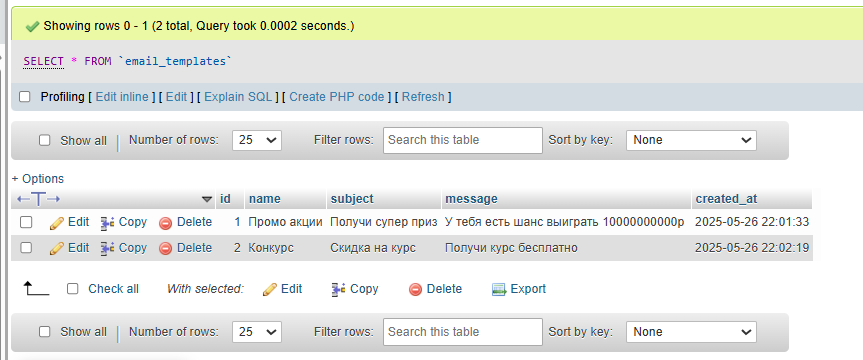This screenshot has width=863, height=360.
Task: Click the pencil Edit icon for row 1
Action: [x=57, y=222]
